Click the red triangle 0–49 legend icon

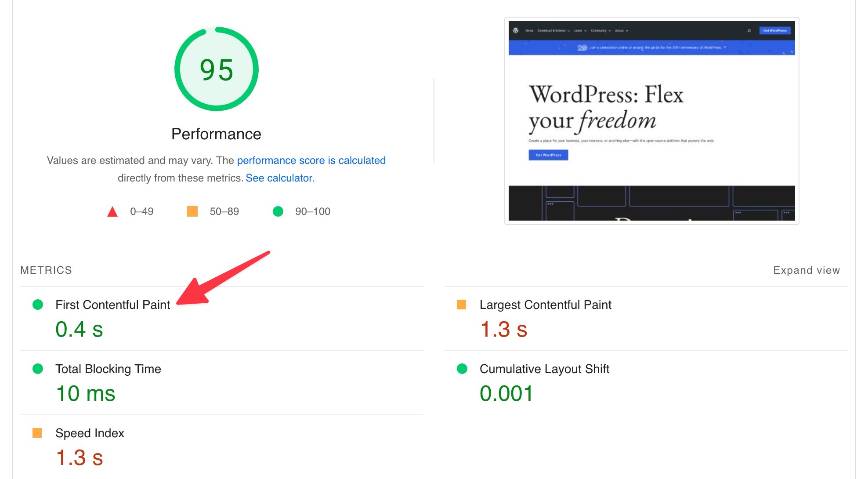112,212
